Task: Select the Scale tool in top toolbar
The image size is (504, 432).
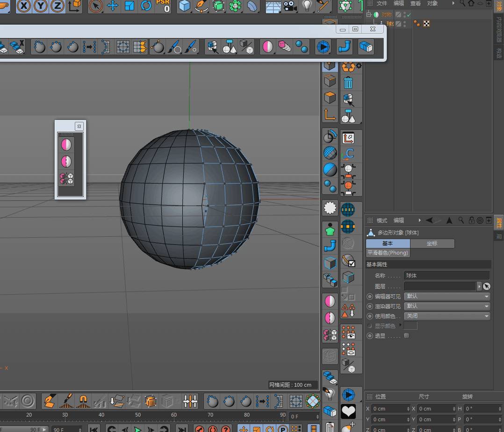Action: point(129,6)
